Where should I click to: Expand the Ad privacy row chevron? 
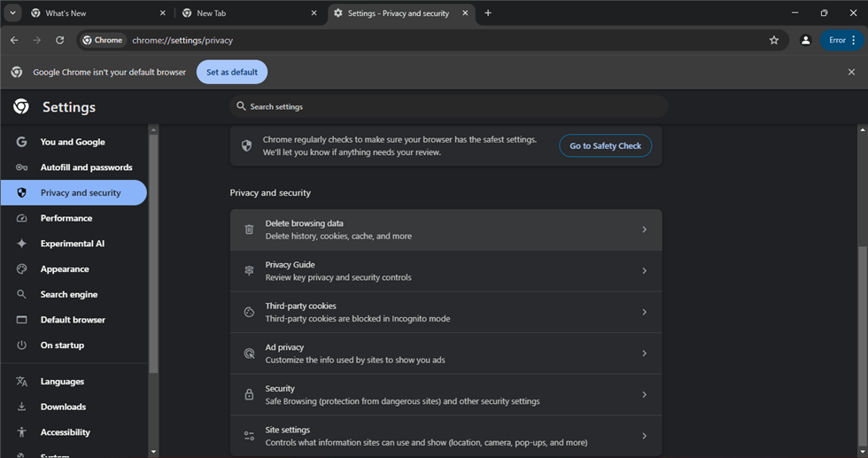click(644, 353)
